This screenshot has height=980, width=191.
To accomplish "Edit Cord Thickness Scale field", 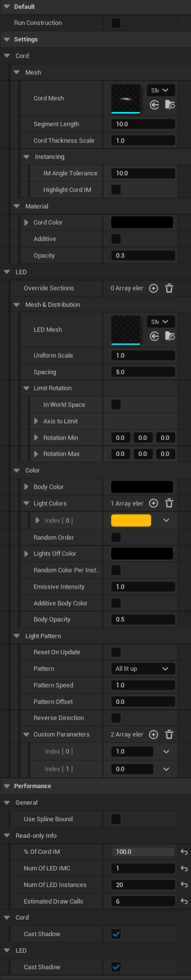I will coord(143,141).
